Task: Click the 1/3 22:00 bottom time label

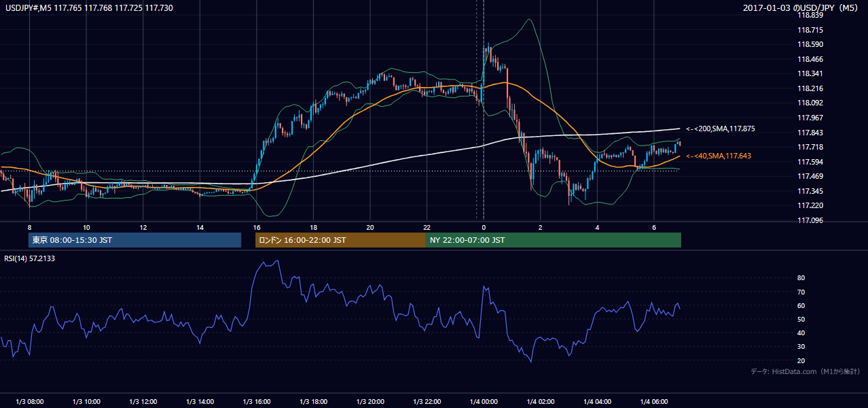Action: coord(427,402)
